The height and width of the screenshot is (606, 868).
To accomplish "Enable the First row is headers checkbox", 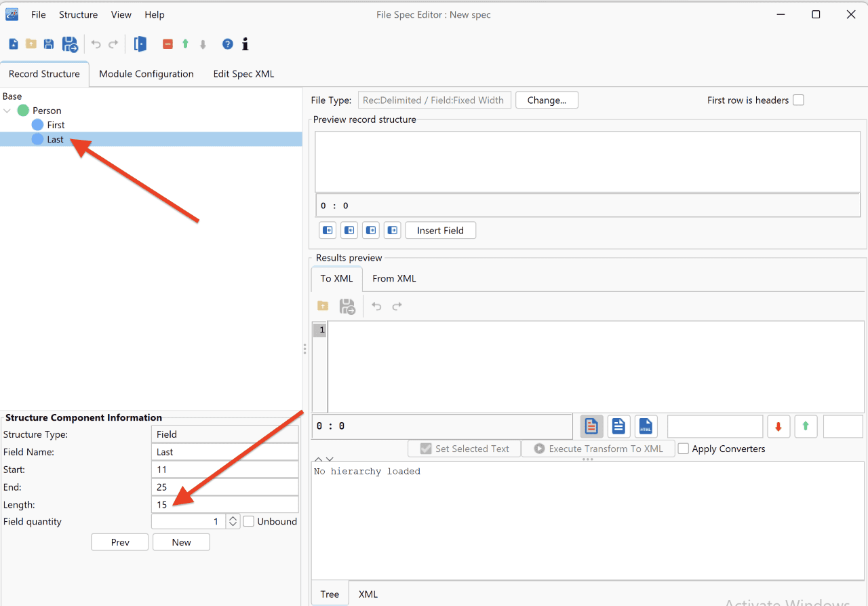I will coord(798,100).
